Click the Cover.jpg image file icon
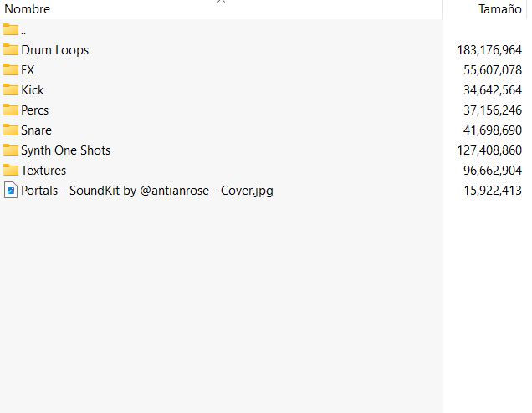The height and width of the screenshot is (413, 532). tap(11, 191)
